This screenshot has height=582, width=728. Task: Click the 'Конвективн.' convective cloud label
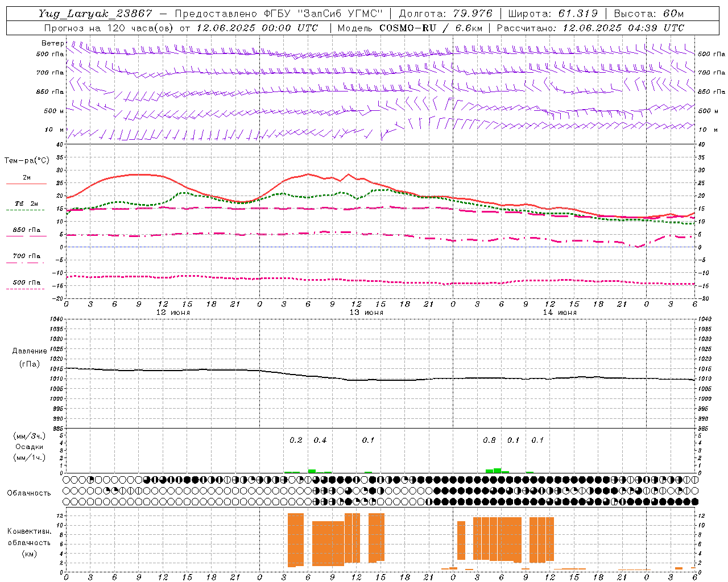(x=29, y=531)
